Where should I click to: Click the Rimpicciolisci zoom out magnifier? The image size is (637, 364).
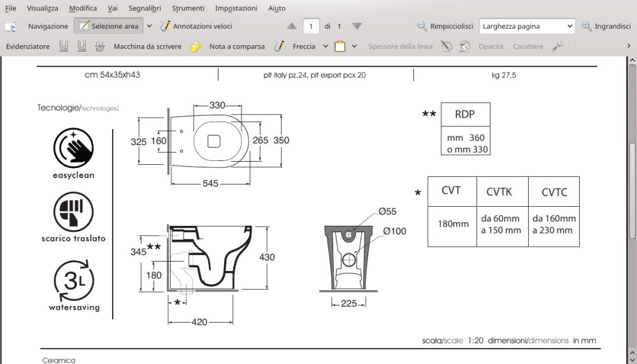pyautogui.click(x=422, y=26)
